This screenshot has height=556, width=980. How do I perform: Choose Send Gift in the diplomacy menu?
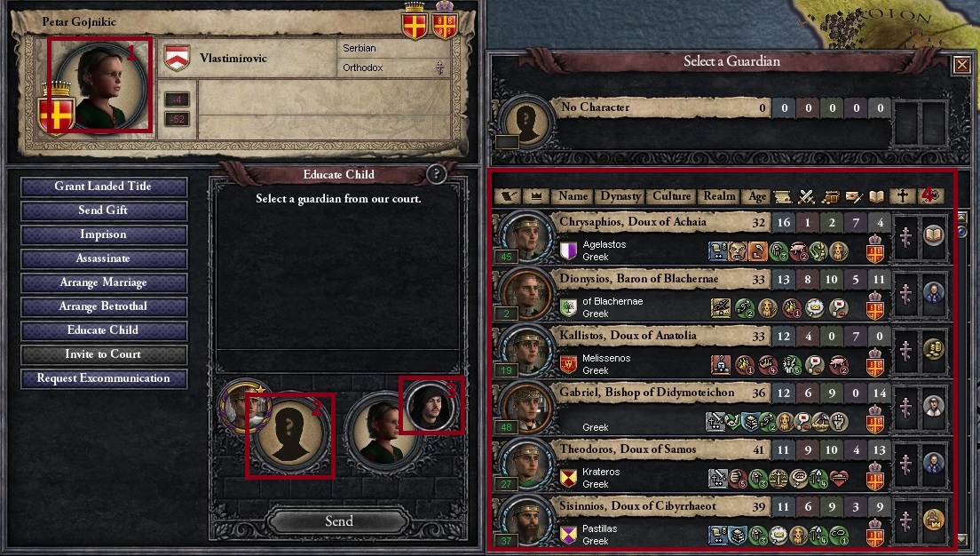tap(104, 210)
